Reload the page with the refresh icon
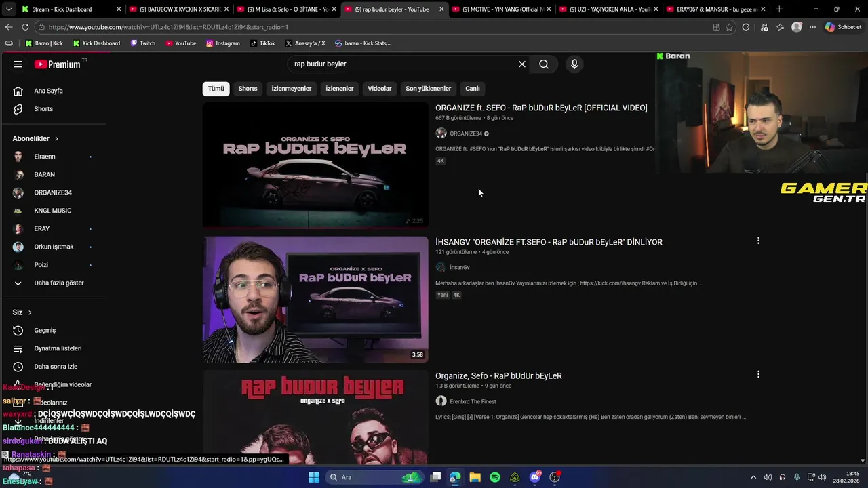 (x=25, y=27)
